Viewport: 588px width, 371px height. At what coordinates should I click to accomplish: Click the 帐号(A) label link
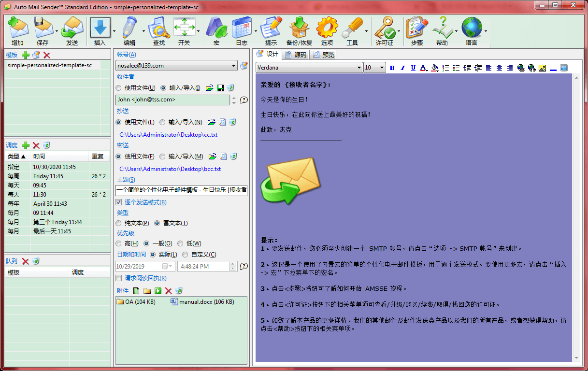click(x=127, y=55)
